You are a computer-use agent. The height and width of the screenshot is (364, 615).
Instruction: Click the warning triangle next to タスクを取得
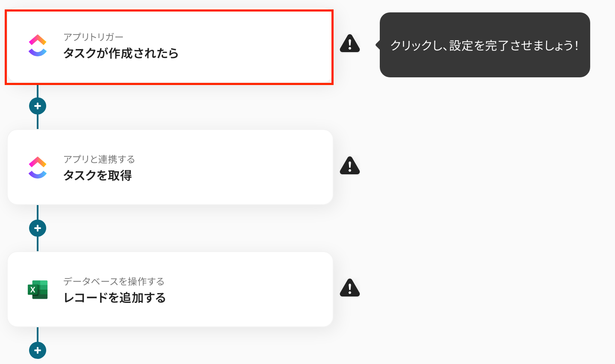click(x=350, y=165)
